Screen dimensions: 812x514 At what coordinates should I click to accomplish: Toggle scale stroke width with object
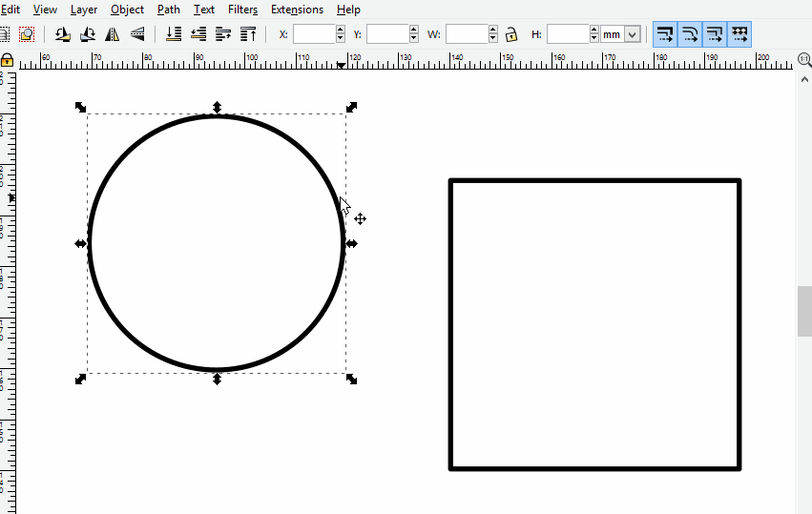point(665,34)
